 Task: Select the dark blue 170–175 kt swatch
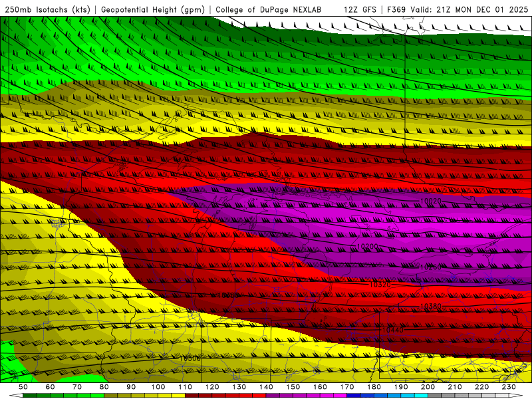[x=354, y=396]
